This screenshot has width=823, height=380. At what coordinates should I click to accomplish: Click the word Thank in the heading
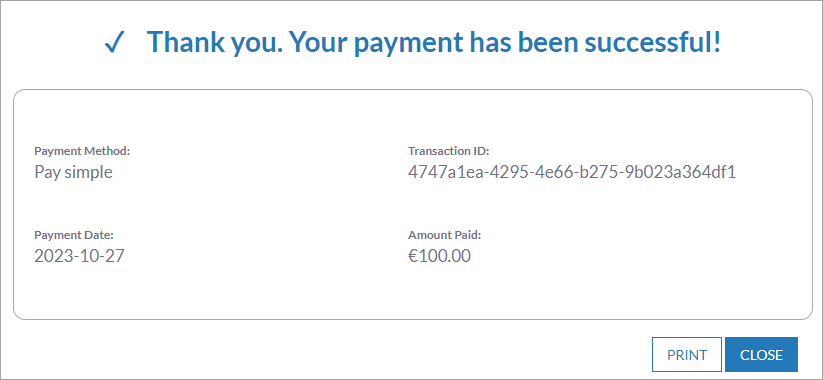coord(184,42)
